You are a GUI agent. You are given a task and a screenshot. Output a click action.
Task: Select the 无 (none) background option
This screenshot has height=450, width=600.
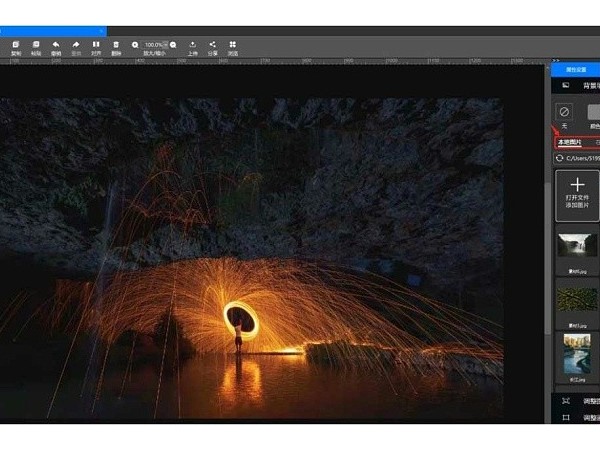pos(564,112)
